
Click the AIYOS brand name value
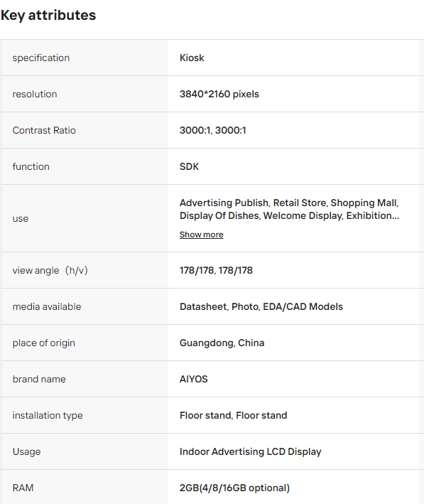pyautogui.click(x=194, y=380)
